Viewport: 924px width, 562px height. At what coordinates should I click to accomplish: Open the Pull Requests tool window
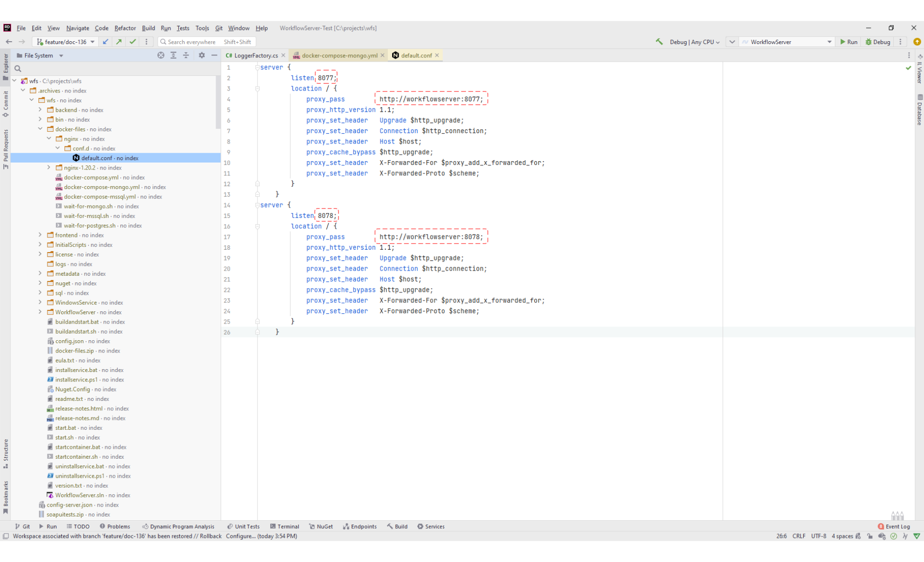(x=6, y=149)
